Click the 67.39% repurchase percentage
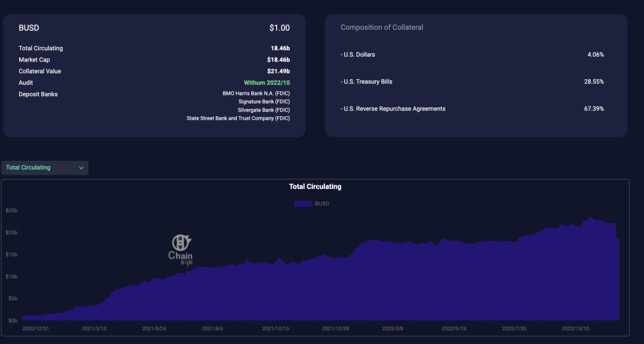The width and height of the screenshot is (644, 344). pos(594,109)
